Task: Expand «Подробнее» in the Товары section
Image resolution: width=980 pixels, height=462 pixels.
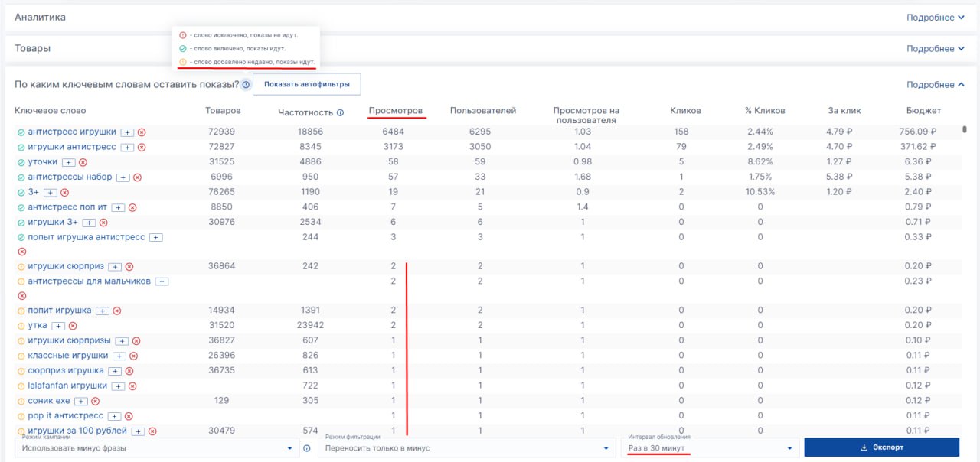Action: (x=935, y=49)
